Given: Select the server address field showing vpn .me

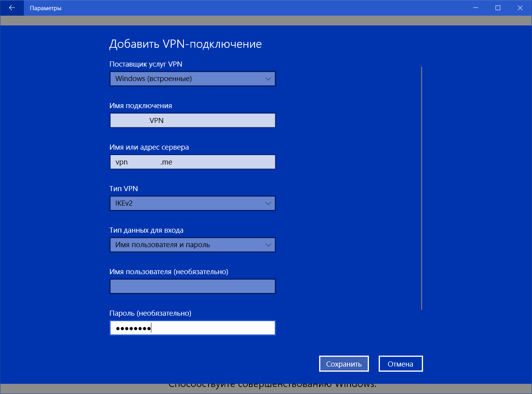Looking at the screenshot, I should coord(192,162).
